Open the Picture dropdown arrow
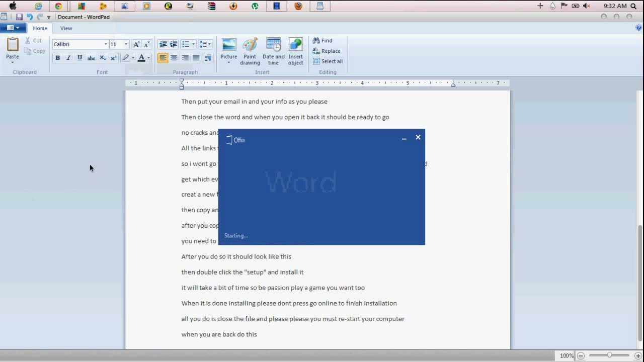 point(229,63)
